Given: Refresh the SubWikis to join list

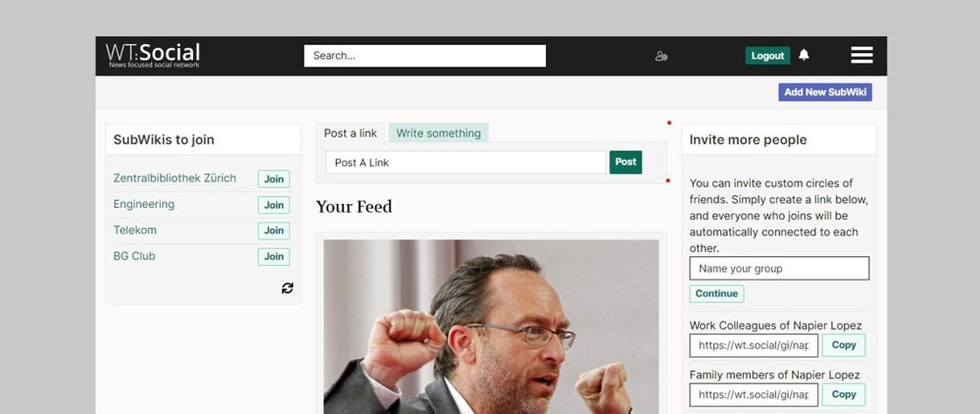Looking at the screenshot, I should click(287, 288).
